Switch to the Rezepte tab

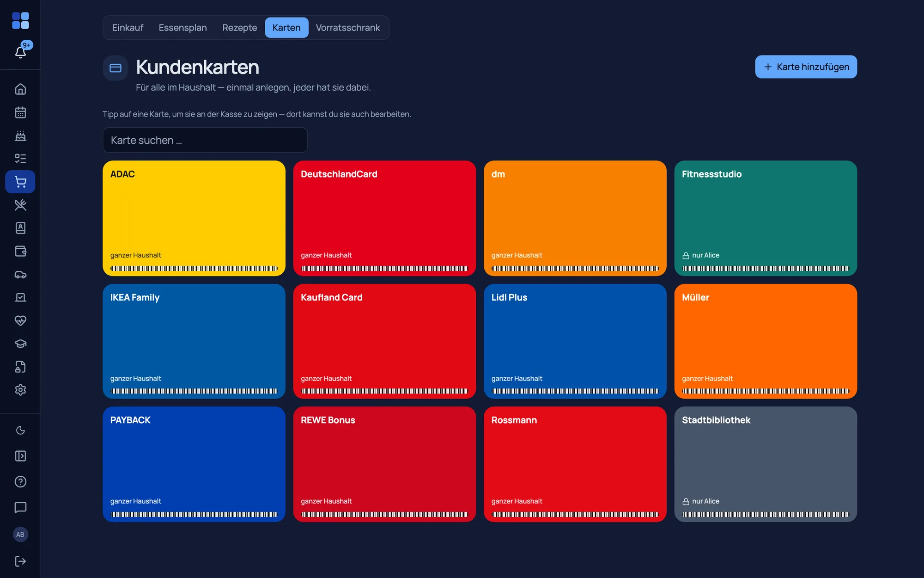[x=239, y=28]
